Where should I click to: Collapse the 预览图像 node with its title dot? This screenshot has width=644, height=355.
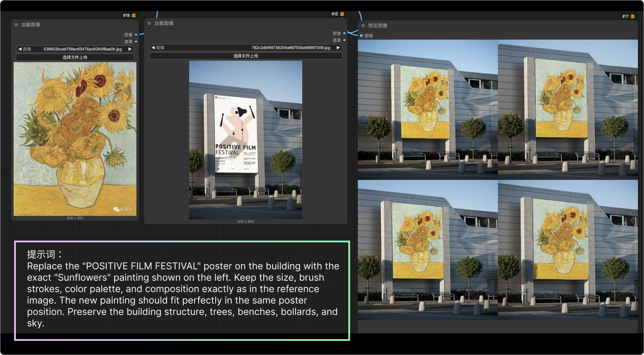(x=363, y=26)
